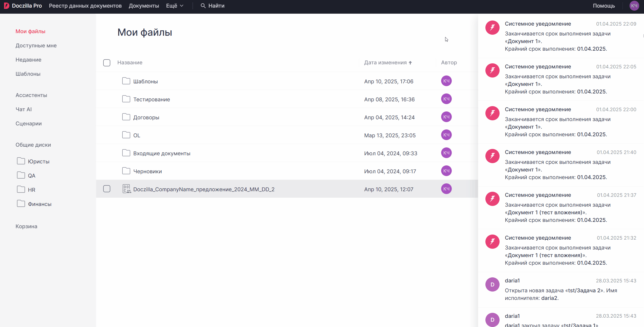The image size is (644, 327).
Task: Go to Корзина in the sidebar
Action: [26, 226]
